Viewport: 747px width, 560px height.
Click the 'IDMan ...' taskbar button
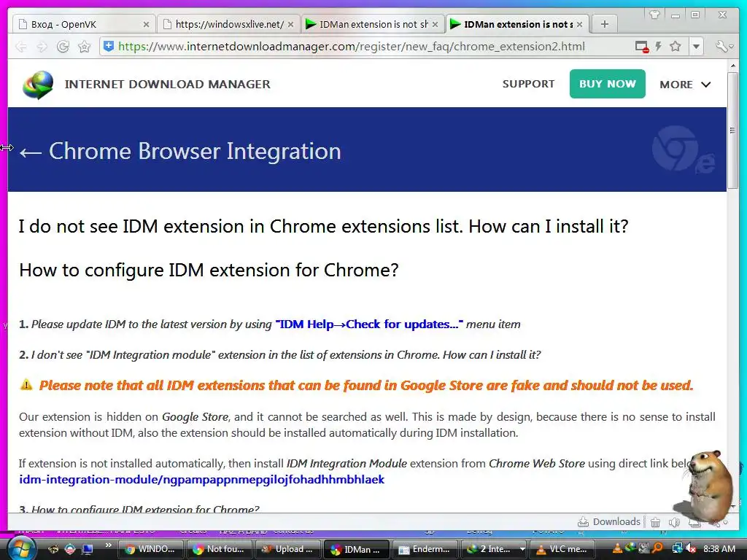coord(356,549)
